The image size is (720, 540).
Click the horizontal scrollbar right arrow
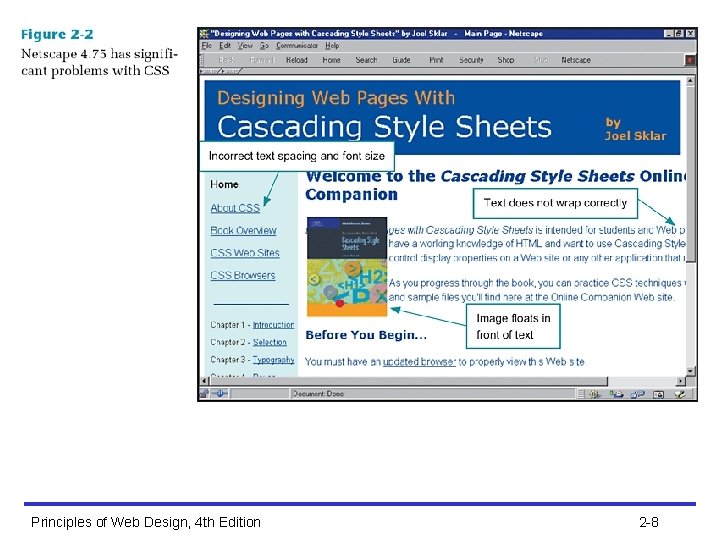(x=681, y=381)
